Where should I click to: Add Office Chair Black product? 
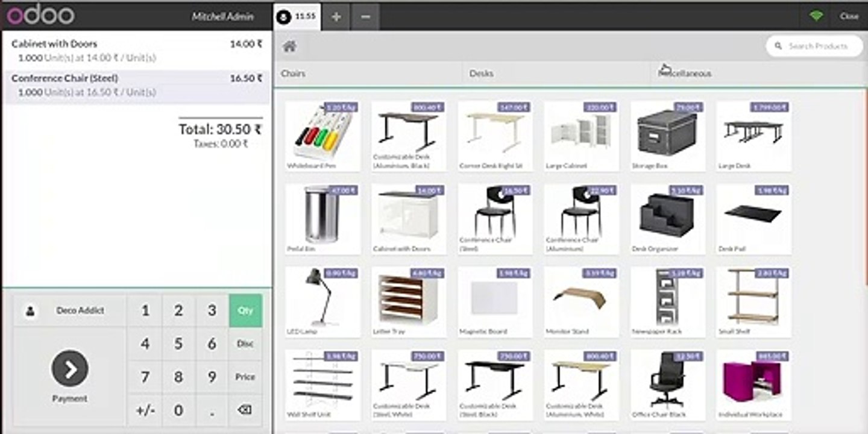tap(668, 386)
